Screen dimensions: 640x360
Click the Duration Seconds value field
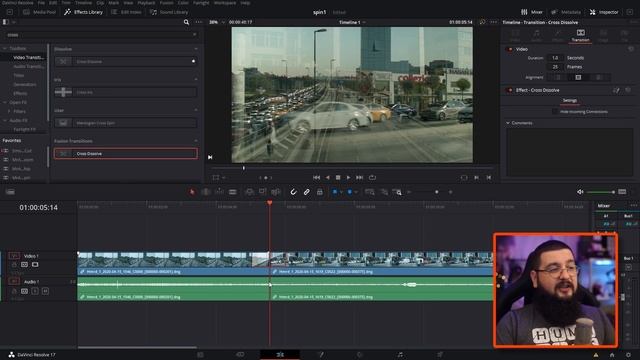[555, 58]
